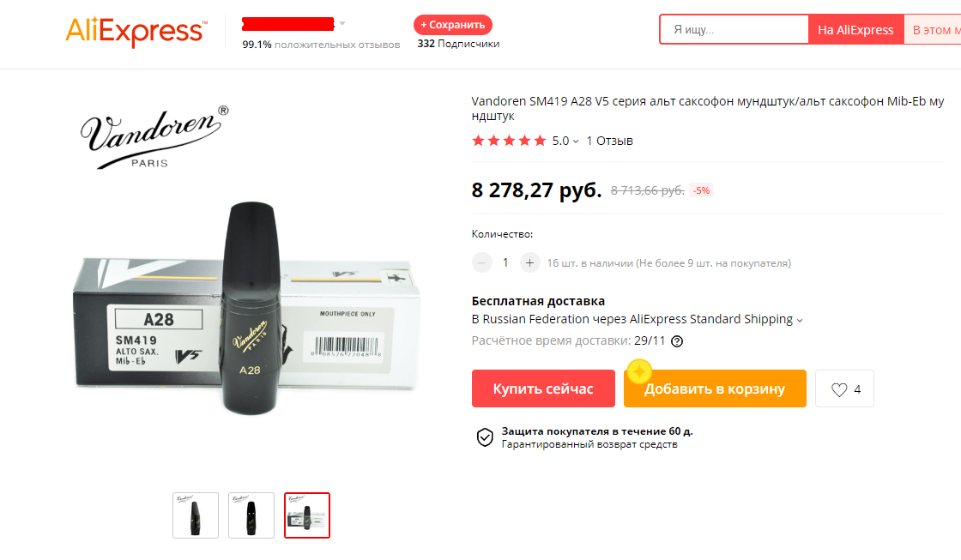
Task: Select the first mouthpiece thumbnail
Action: 196,515
